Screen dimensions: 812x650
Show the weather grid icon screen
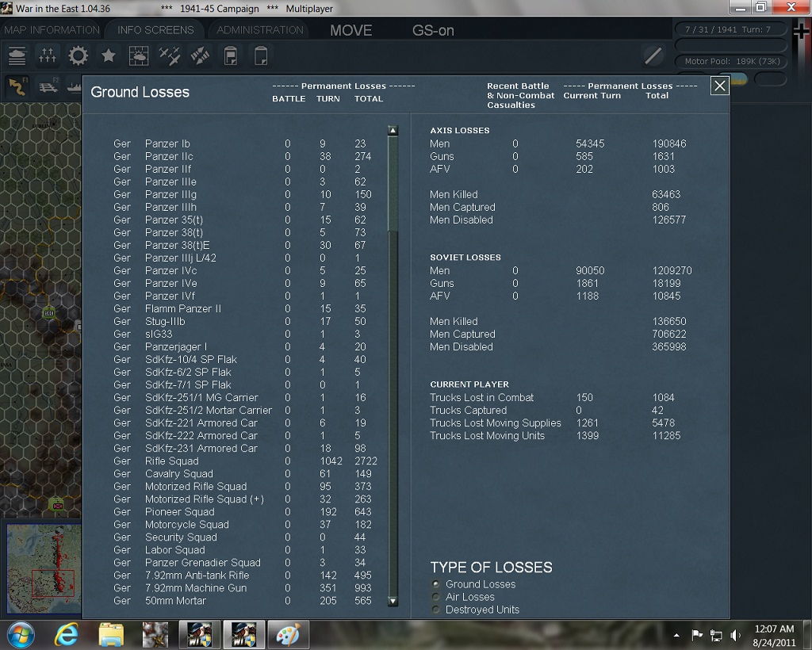[x=139, y=56]
